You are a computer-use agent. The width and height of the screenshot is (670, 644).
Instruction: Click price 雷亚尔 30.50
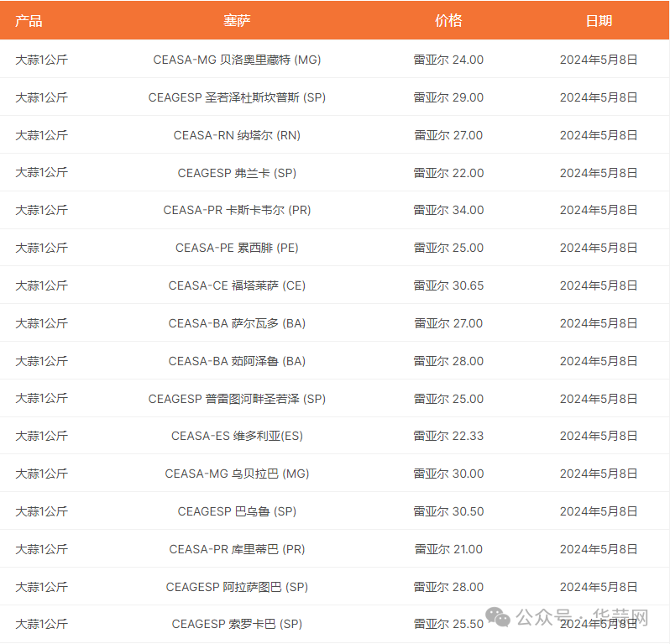coord(448,511)
